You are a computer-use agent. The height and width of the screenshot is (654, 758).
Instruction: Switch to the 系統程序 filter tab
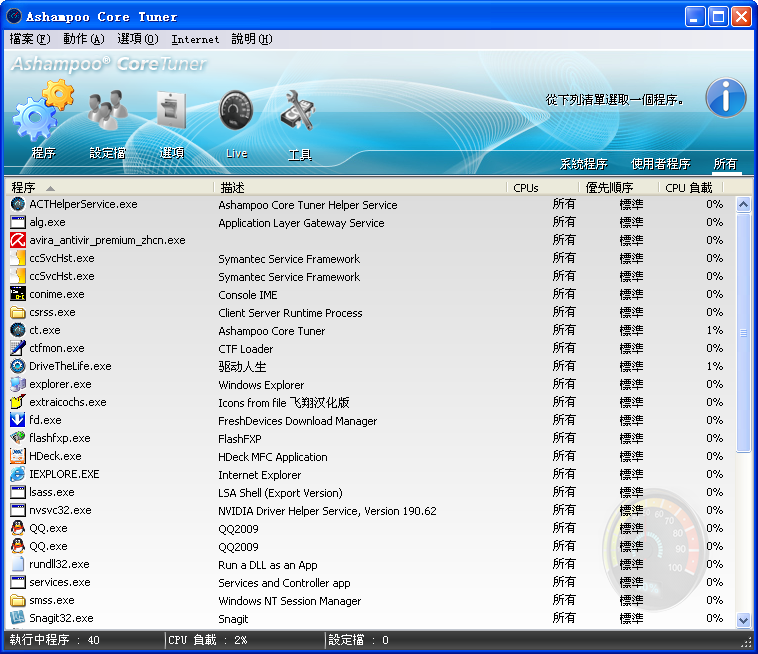[x=583, y=164]
